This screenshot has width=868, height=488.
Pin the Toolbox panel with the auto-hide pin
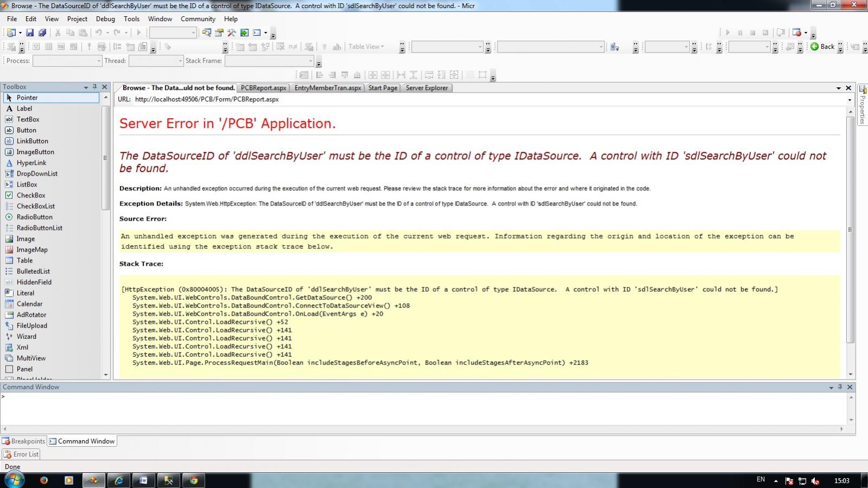[x=94, y=87]
